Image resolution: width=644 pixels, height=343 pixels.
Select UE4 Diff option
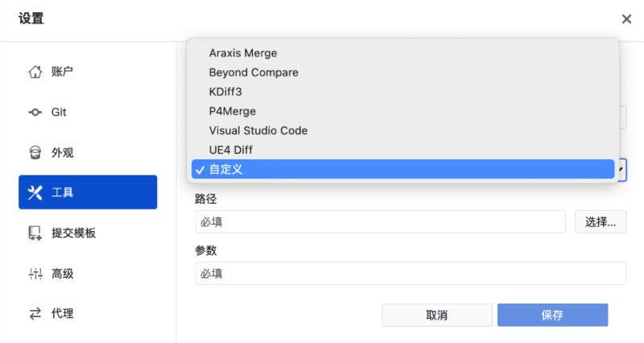(231, 150)
